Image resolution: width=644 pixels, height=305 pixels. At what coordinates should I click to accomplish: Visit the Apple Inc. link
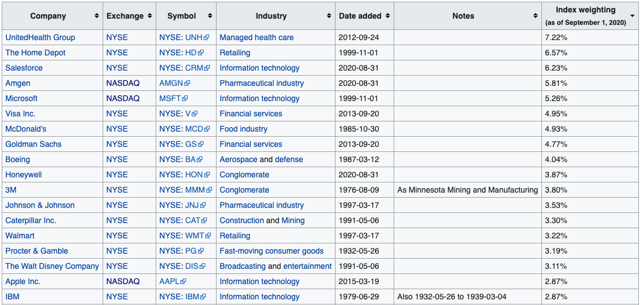coord(23,281)
